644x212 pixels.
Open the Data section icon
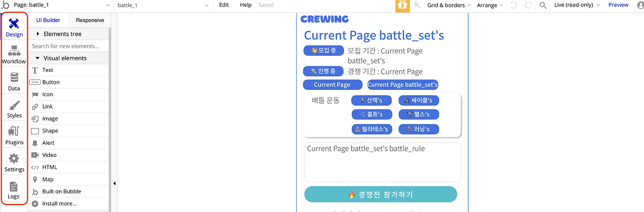tap(14, 82)
